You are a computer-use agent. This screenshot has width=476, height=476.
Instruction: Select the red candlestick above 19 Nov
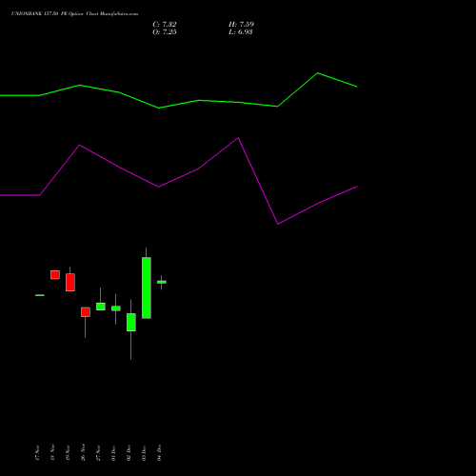coord(70,282)
